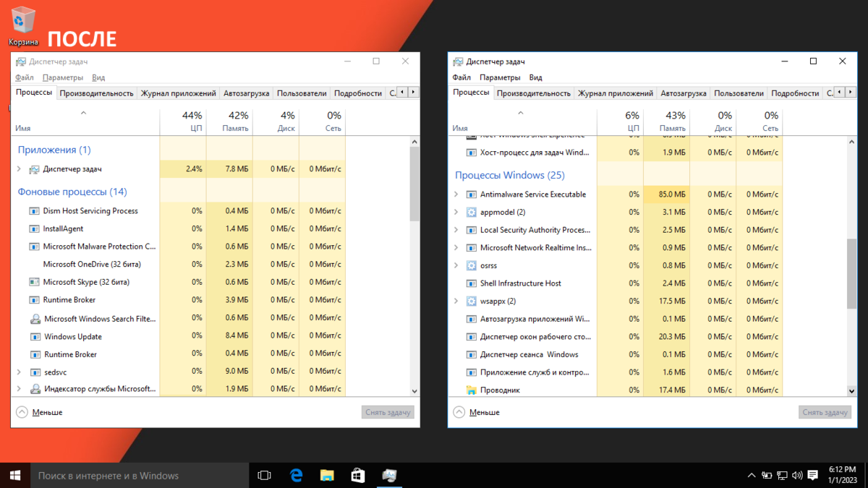Click Снять задачу in right window

tap(825, 412)
